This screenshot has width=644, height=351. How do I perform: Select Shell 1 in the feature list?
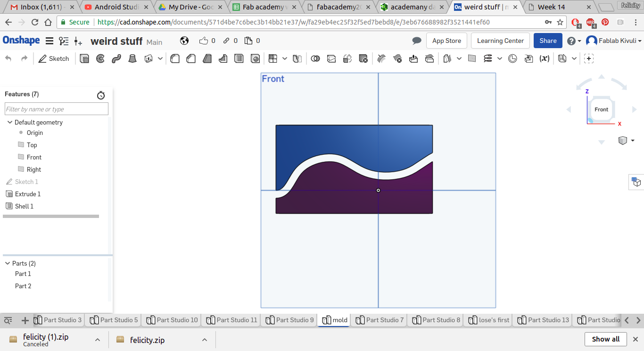[24, 206]
